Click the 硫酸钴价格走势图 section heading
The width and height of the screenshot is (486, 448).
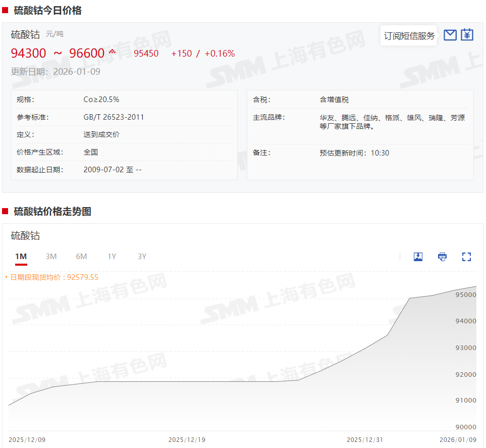[52, 212]
